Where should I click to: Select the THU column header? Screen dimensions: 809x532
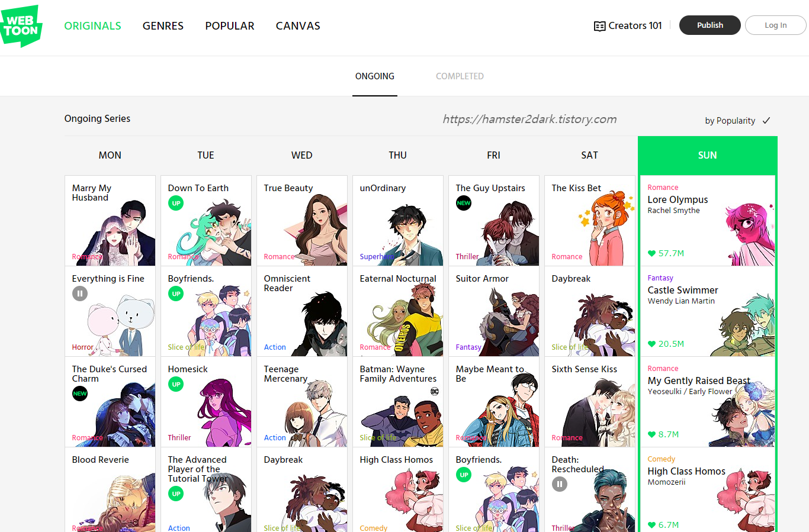(x=398, y=155)
